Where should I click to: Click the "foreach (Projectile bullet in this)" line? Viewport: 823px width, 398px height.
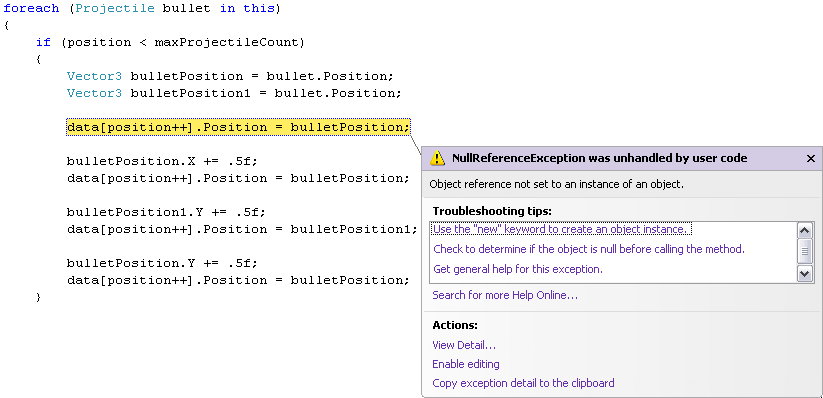point(142,9)
